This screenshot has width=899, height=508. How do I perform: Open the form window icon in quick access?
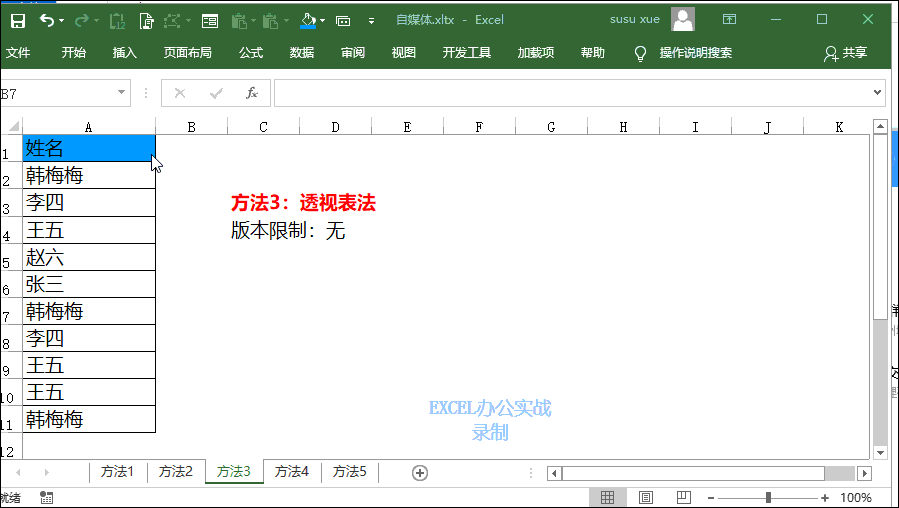click(x=210, y=21)
